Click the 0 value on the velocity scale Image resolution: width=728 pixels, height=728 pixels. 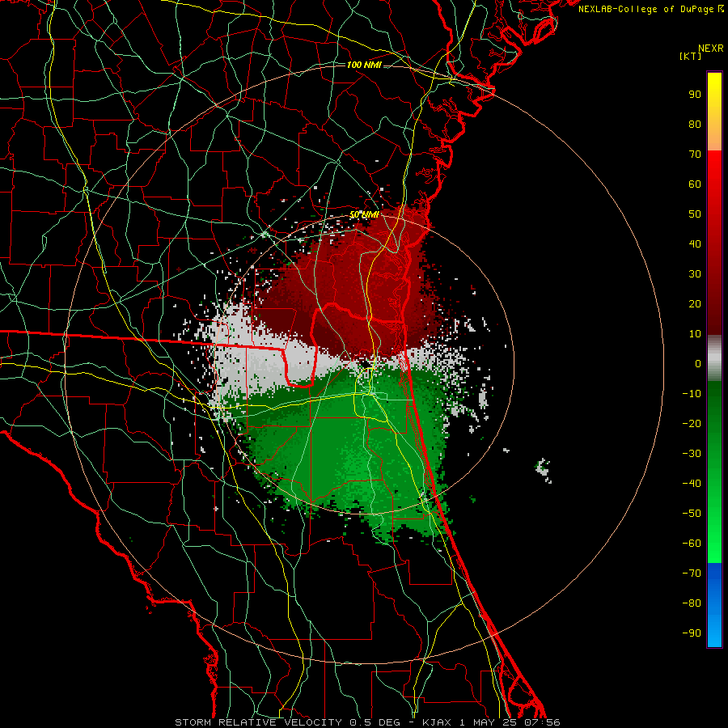698,363
